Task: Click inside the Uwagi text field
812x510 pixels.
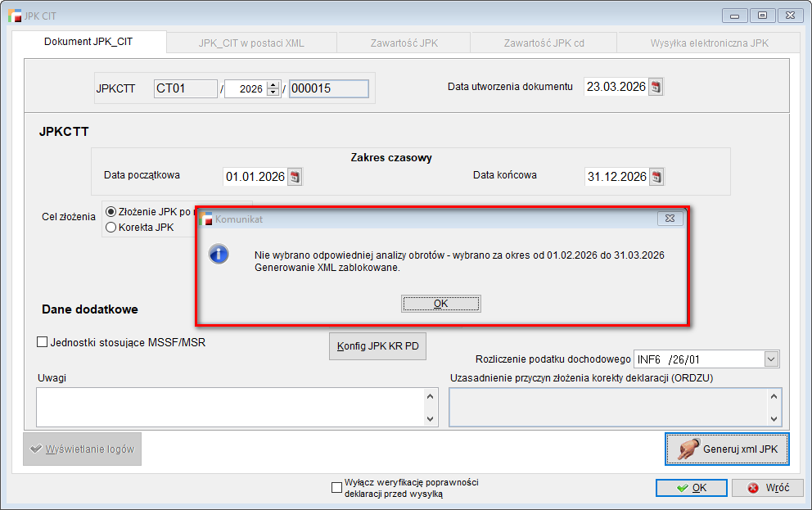Action: (x=229, y=407)
